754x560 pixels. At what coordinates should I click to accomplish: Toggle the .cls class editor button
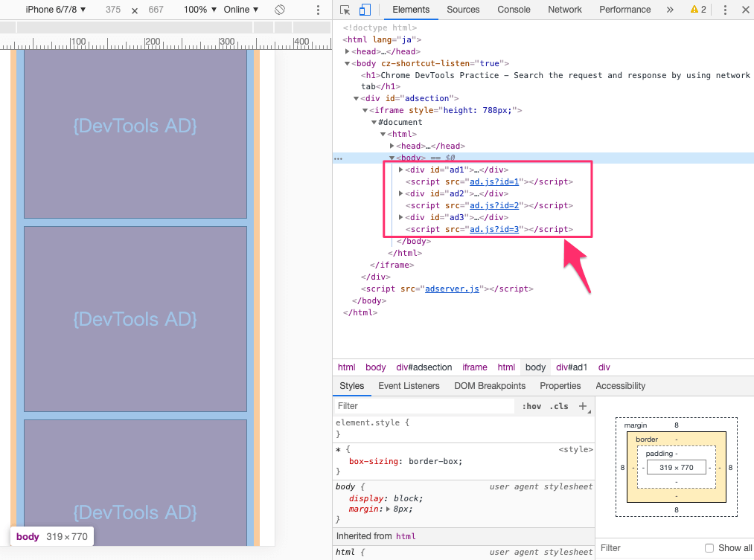pos(559,406)
